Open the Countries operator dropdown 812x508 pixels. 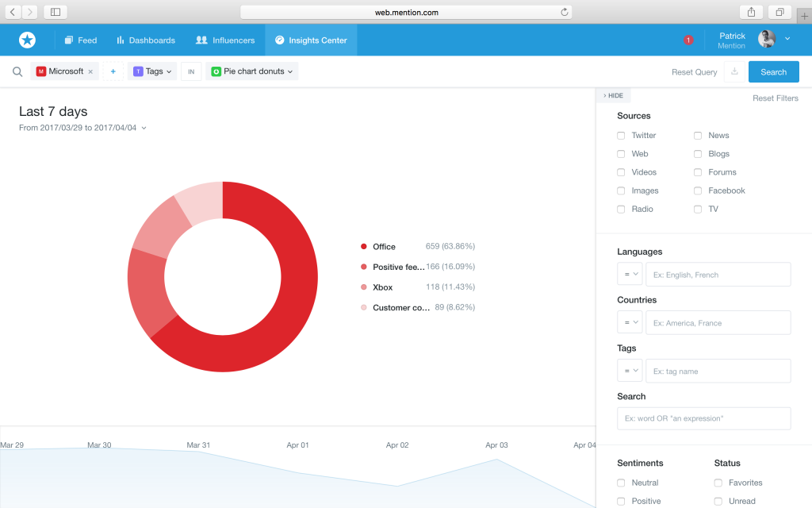pyautogui.click(x=630, y=322)
